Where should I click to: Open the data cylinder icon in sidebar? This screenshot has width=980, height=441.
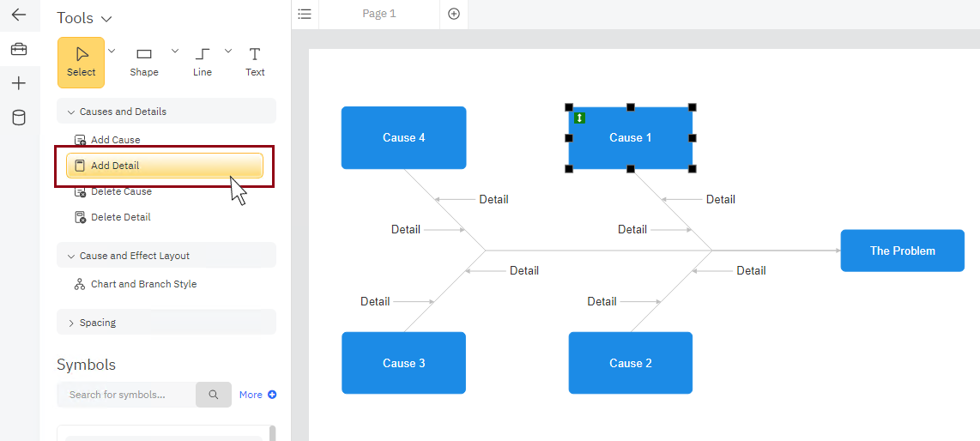[19, 118]
